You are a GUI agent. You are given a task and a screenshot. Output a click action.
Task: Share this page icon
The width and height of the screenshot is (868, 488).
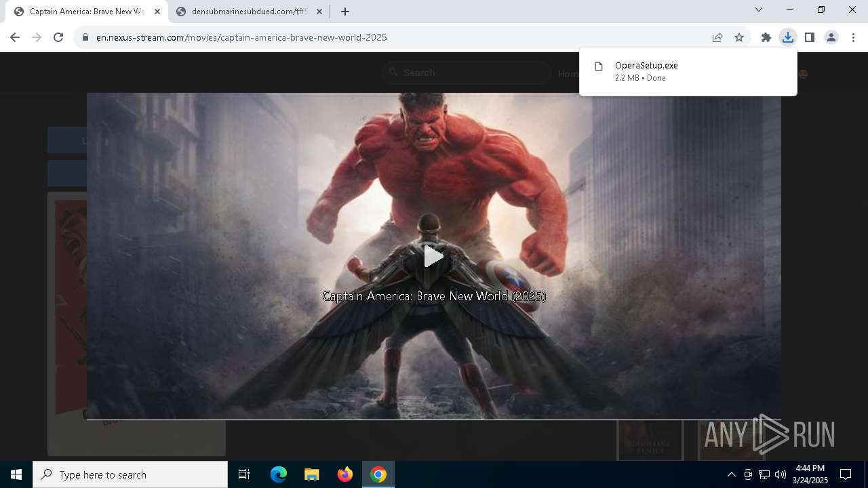click(717, 37)
